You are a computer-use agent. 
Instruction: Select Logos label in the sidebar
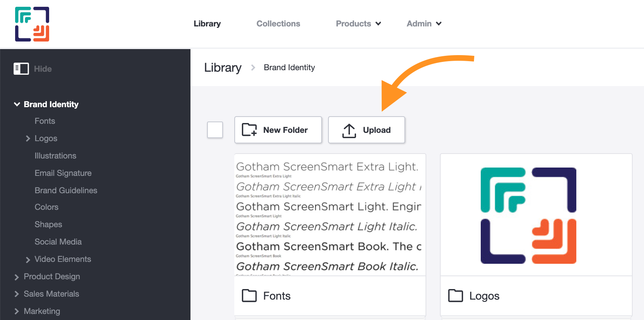pyautogui.click(x=46, y=138)
